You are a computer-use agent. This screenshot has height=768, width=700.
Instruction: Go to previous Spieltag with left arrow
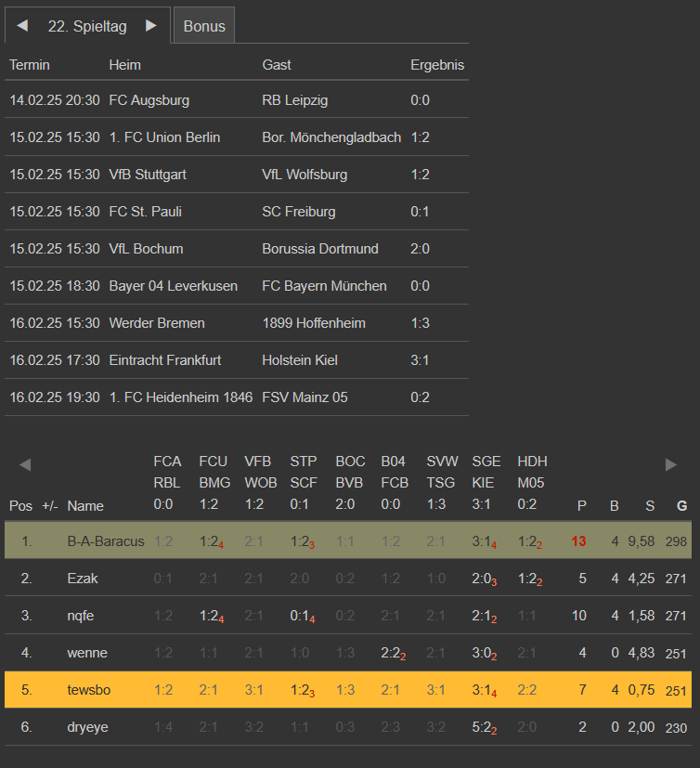(22, 26)
